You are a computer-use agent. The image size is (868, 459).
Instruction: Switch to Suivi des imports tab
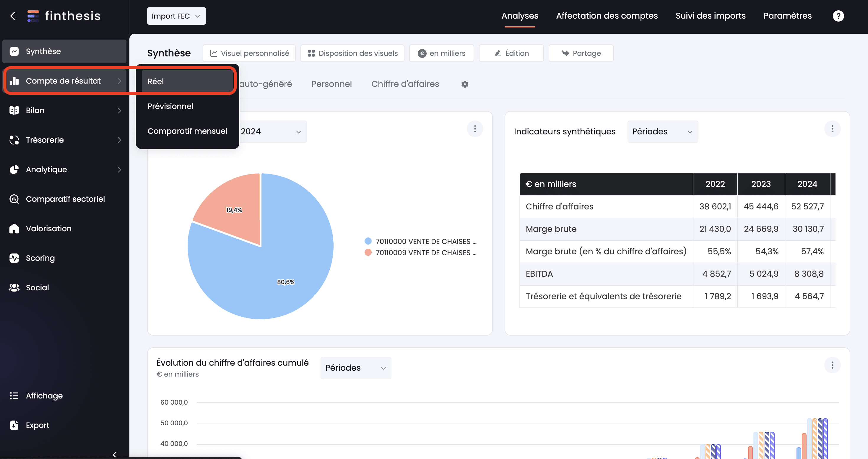tap(710, 16)
